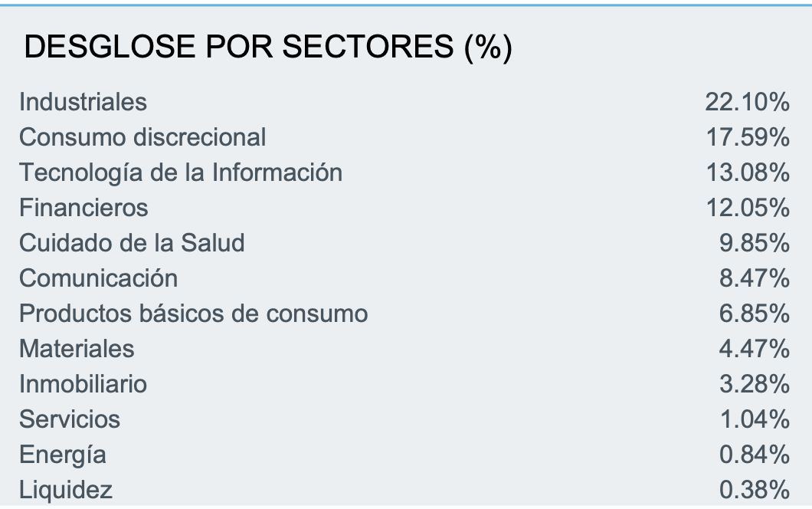Screen dimensions: 812x509
Task: Select the Energía sector label
Action: pyautogui.click(x=63, y=455)
